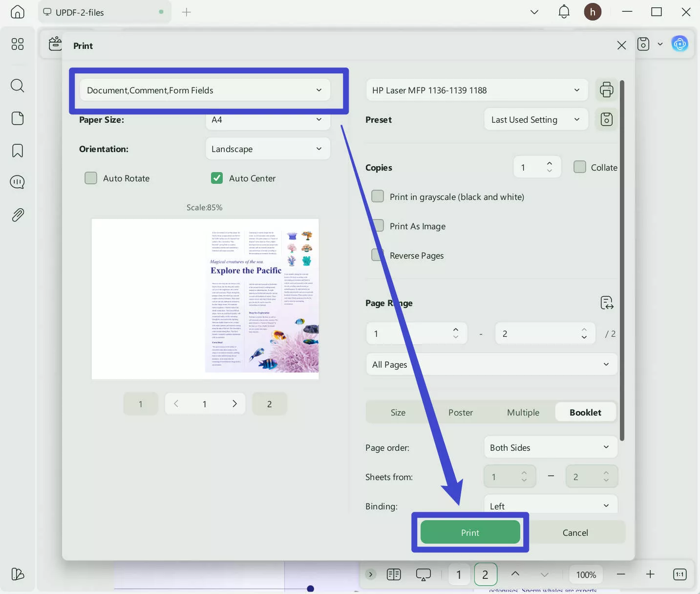Click the green Print button
Viewport: 700px width, 594px height.
coord(470,532)
